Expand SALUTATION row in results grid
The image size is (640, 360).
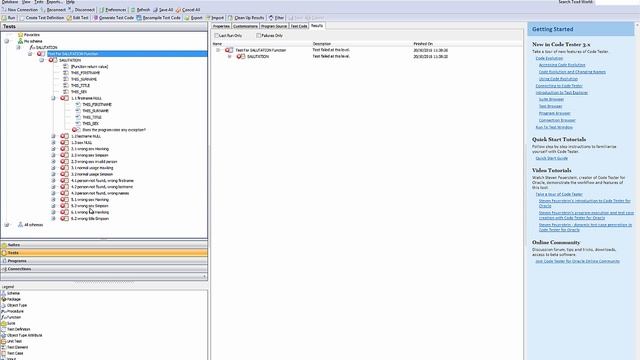click(x=229, y=56)
